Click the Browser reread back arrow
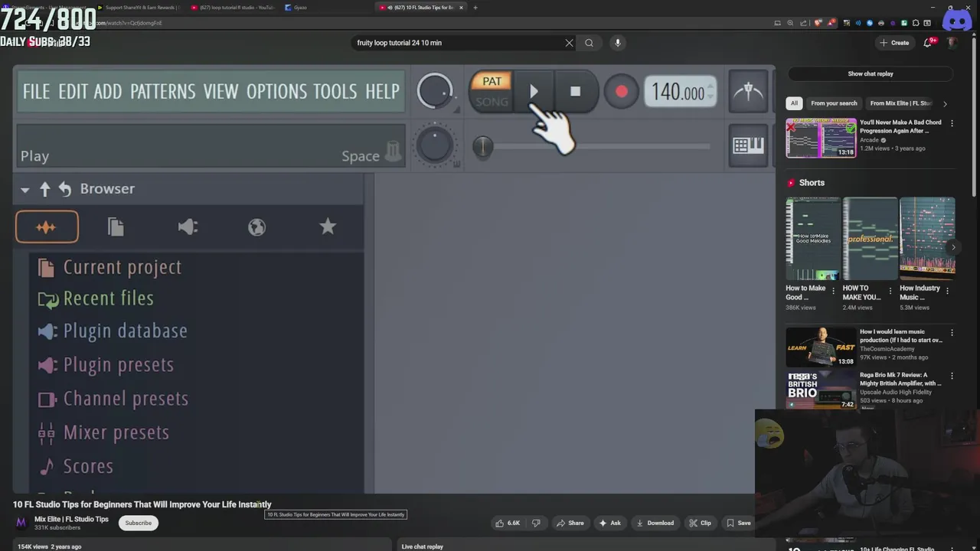The image size is (980, 551). (64, 189)
